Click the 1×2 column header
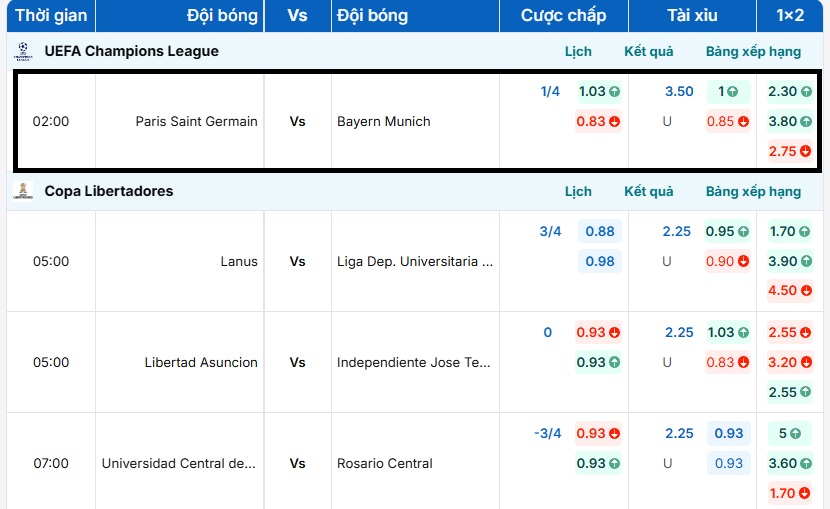This screenshot has width=830, height=509. 790,15
